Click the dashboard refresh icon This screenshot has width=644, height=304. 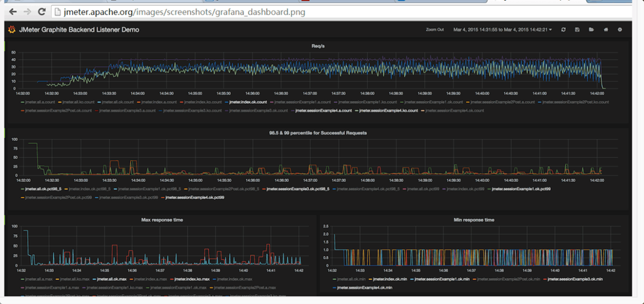[563, 30]
